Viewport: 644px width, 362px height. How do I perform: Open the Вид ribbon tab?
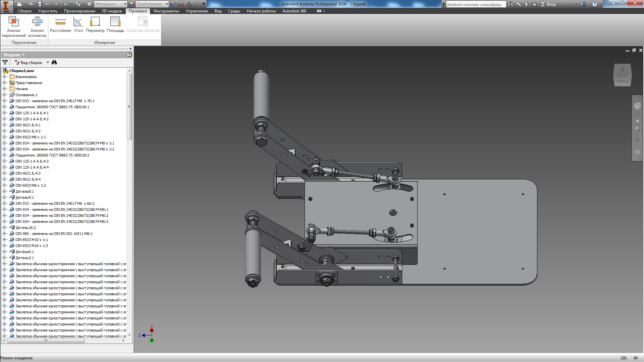point(218,11)
